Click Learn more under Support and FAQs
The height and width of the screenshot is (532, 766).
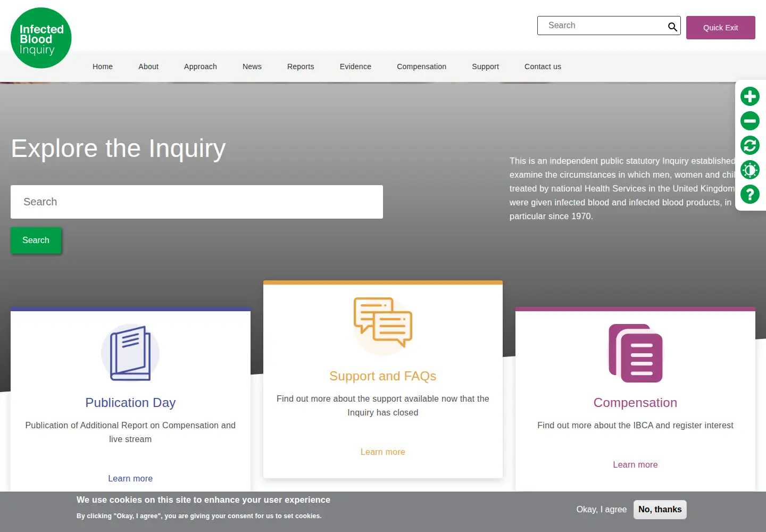(383, 452)
